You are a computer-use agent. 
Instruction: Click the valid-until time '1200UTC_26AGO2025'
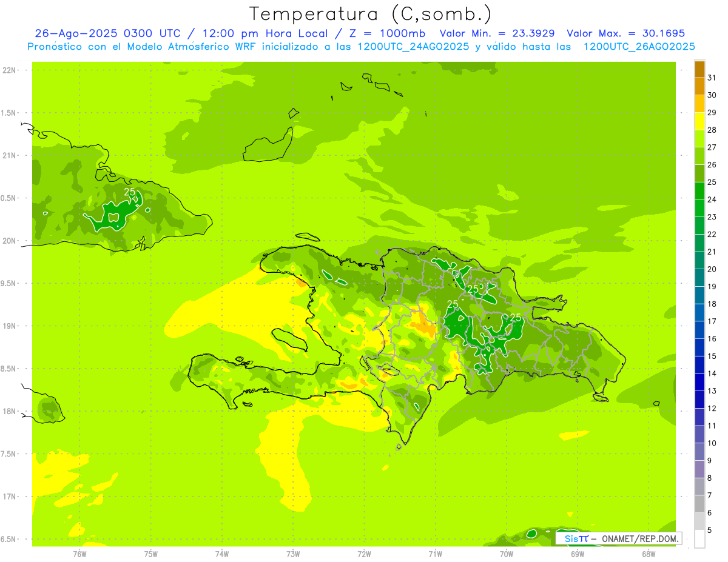coord(639,47)
